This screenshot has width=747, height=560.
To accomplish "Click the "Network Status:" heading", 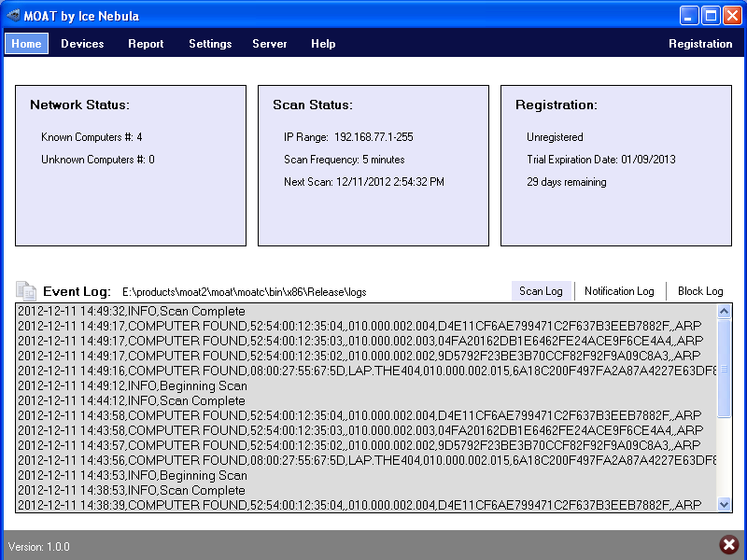I will tap(79, 105).
